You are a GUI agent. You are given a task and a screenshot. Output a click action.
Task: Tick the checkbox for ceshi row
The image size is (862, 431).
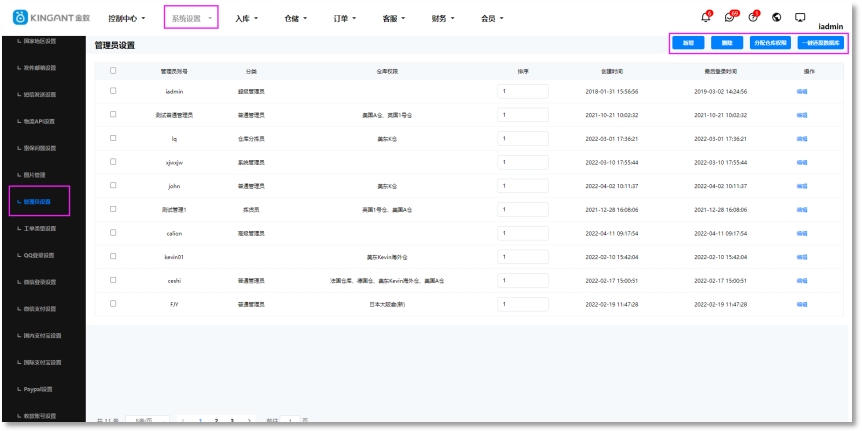coord(113,280)
